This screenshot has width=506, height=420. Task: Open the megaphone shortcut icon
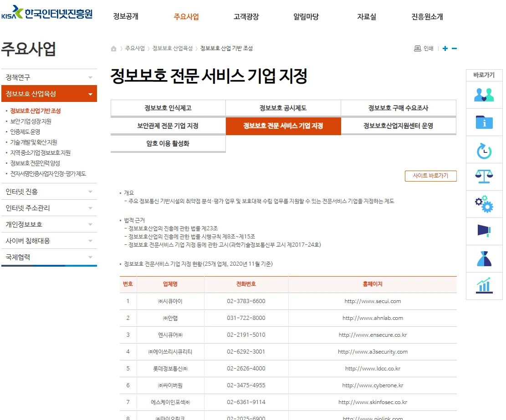(x=484, y=231)
